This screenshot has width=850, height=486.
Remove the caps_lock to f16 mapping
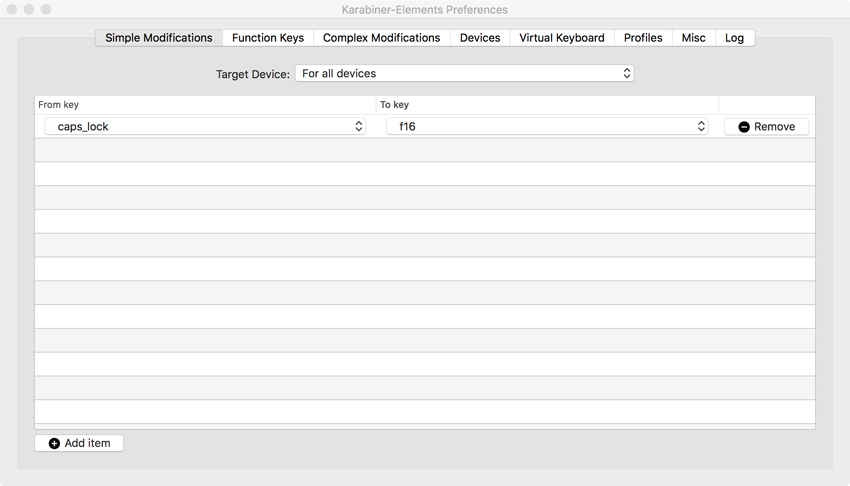coord(767,126)
